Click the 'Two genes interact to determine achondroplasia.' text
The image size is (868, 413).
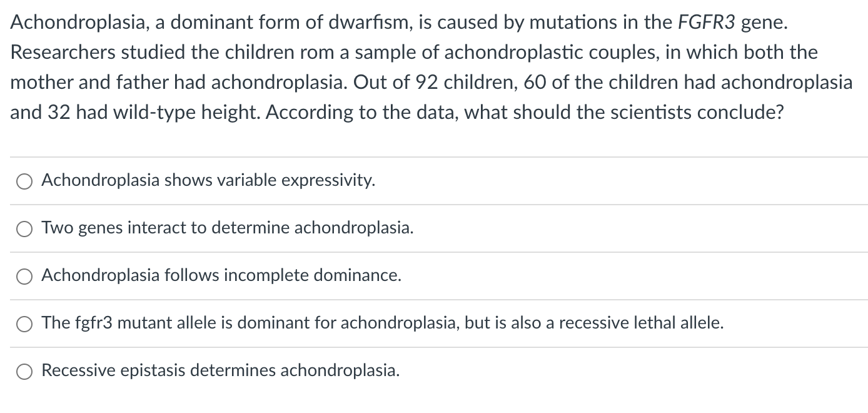227,228
